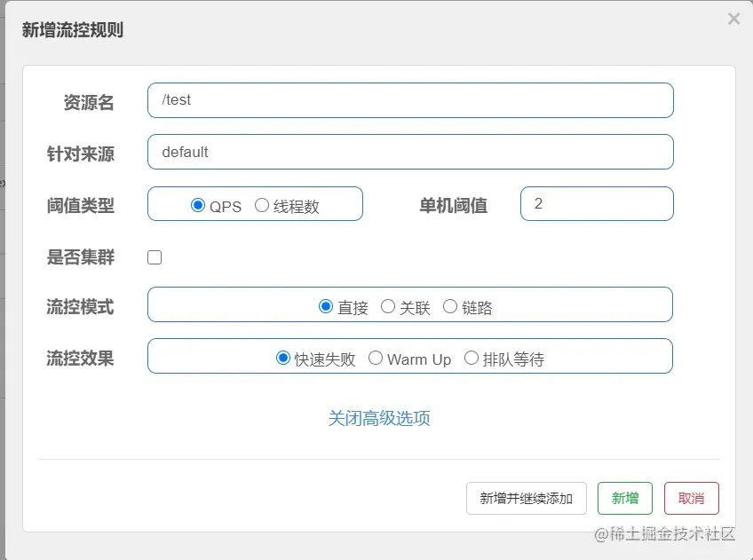Click the 单机阈值 input showing 2

[x=597, y=203]
